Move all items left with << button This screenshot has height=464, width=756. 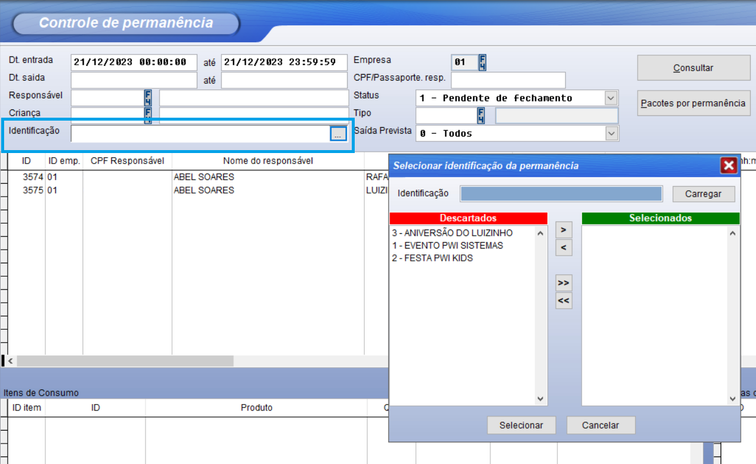tap(563, 300)
